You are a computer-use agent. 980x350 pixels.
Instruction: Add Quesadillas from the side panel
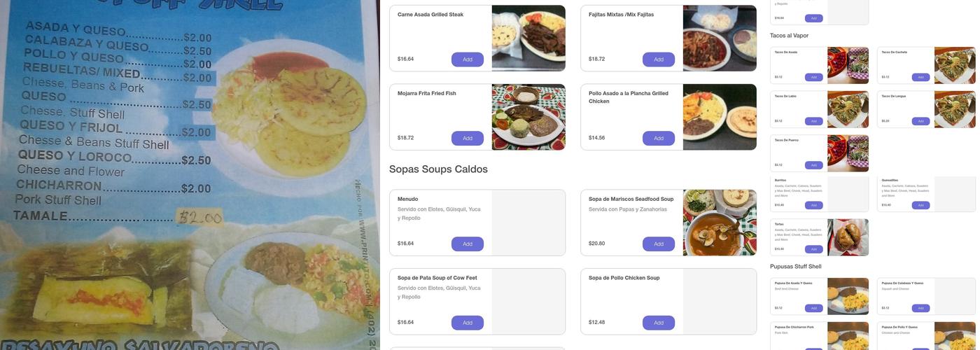click(x=920, y=205)
